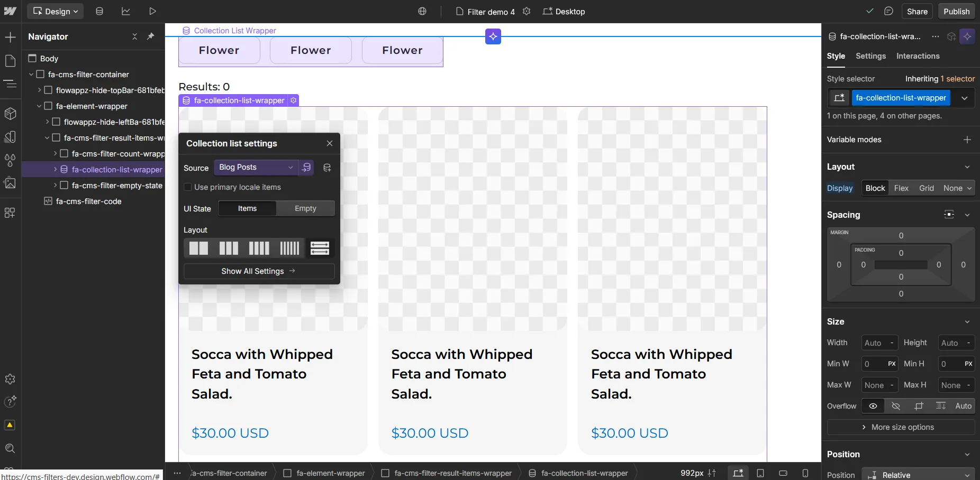The width and height of the screenshot is (980, 480).
Task: Open site settings gear in left sidebar
Action: pos(10,379)
